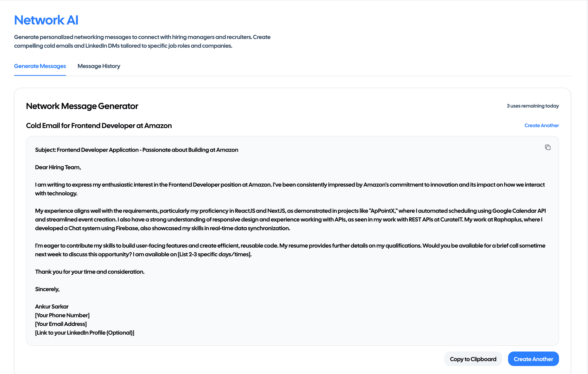Open Create Another link next to cold email title
This screenshot has width=588, height=374.
(x=541, y=125)
